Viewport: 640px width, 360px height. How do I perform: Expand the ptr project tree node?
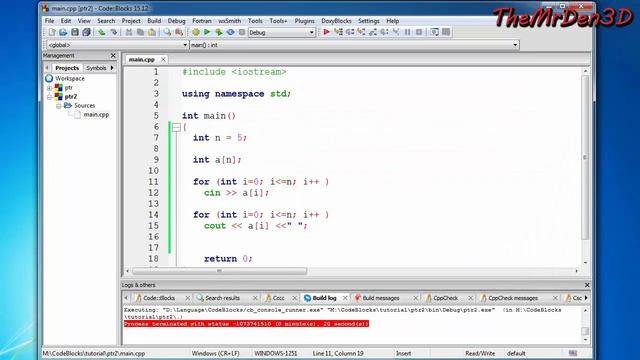pyautogui.click(x=49, y=88)
